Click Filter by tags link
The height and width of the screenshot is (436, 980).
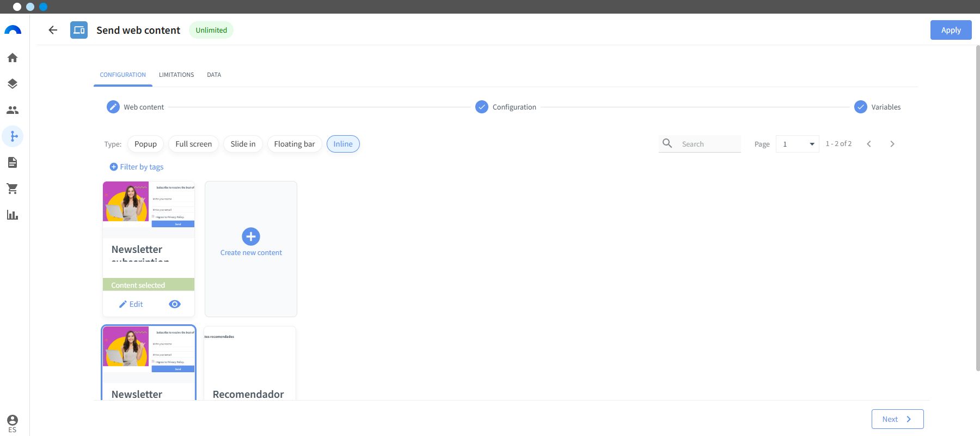(142, 167)
